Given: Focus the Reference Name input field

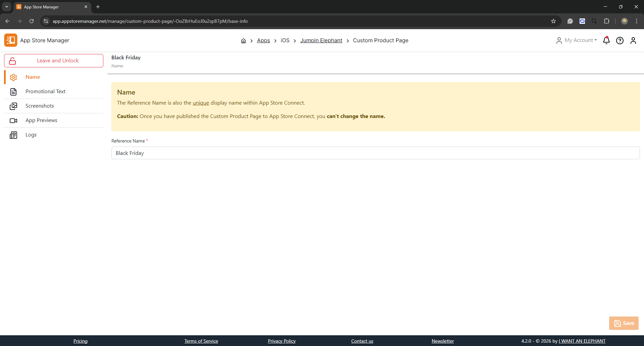Looking at the screenshot, I should [375, 153].
